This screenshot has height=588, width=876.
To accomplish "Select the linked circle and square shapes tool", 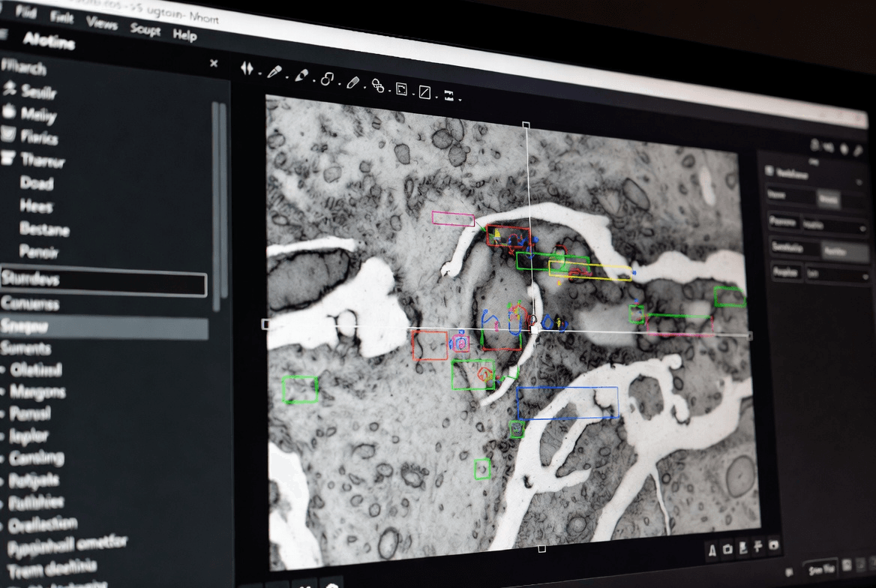I will coord(327,79).
